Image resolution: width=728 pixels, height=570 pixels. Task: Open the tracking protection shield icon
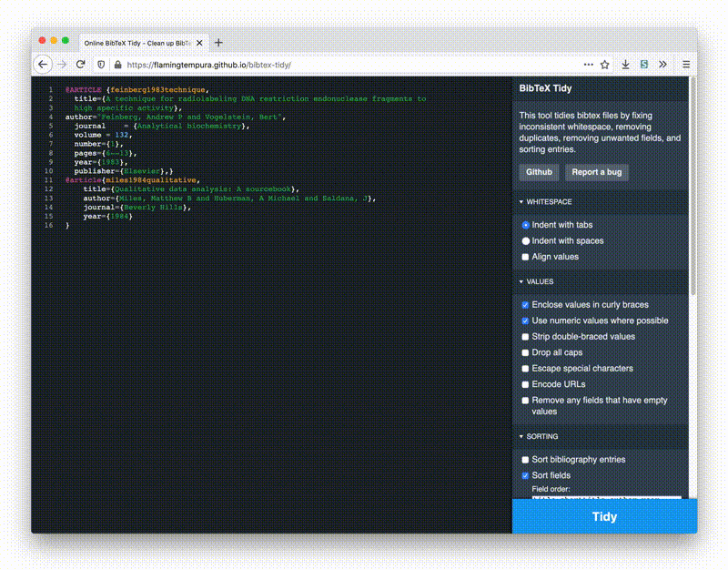tap(101, 65)
